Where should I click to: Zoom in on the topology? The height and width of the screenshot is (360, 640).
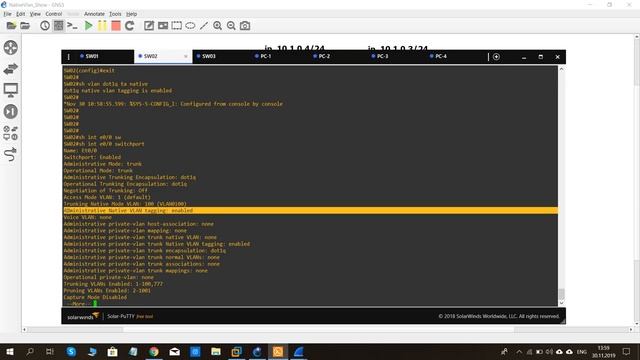[x=218, y=26]
